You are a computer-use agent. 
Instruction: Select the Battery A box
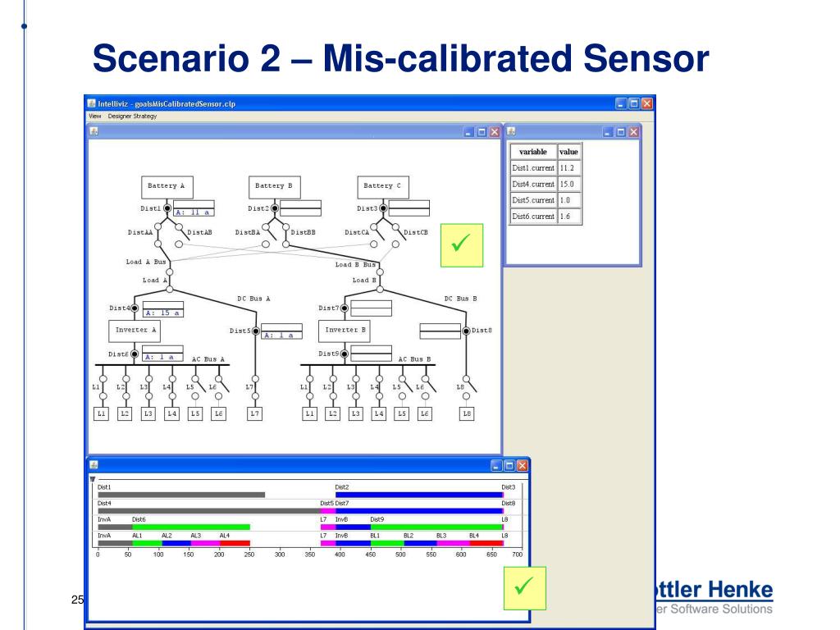coord(167,187)
